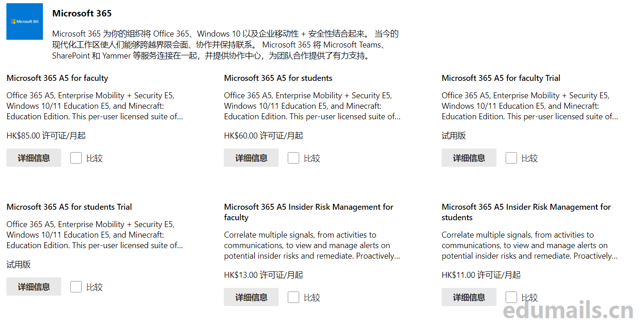Click the truncated description of A5 for faculty
The image size is (644, 329).
click(95, 106)
